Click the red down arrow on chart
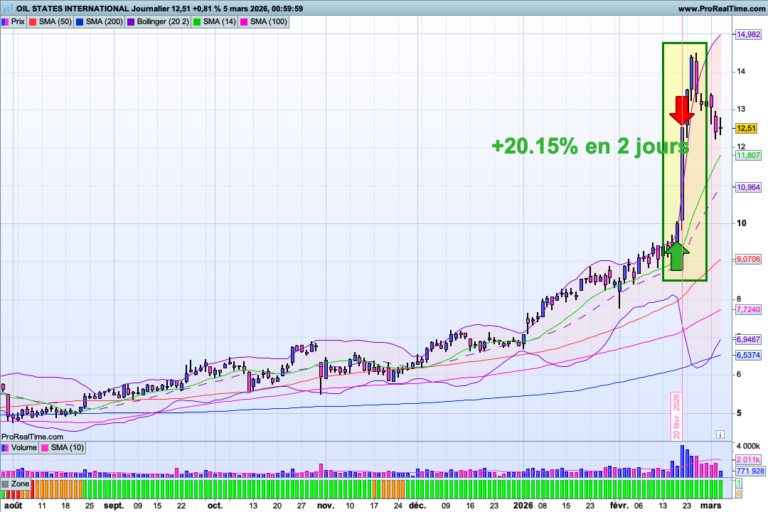768x512 pixels. pos(683,110)
